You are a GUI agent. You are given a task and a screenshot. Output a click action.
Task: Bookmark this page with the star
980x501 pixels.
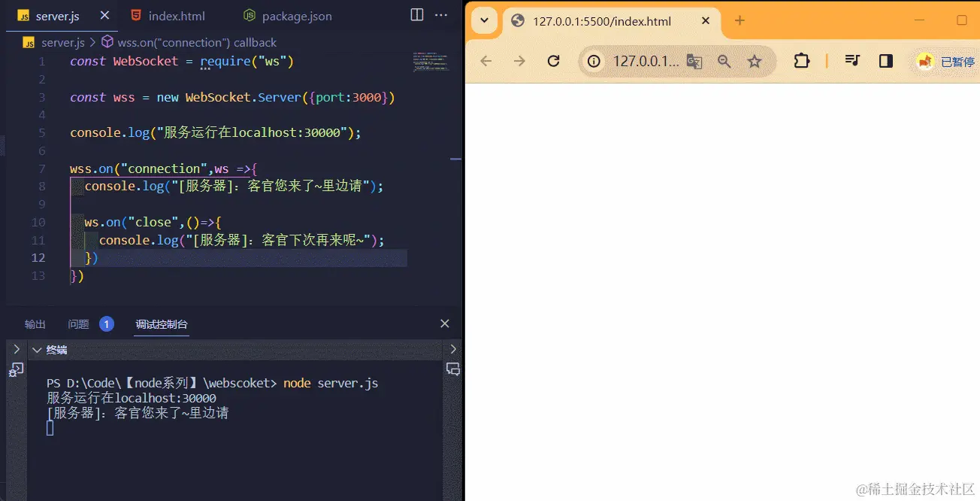click(x=755, y=62)
